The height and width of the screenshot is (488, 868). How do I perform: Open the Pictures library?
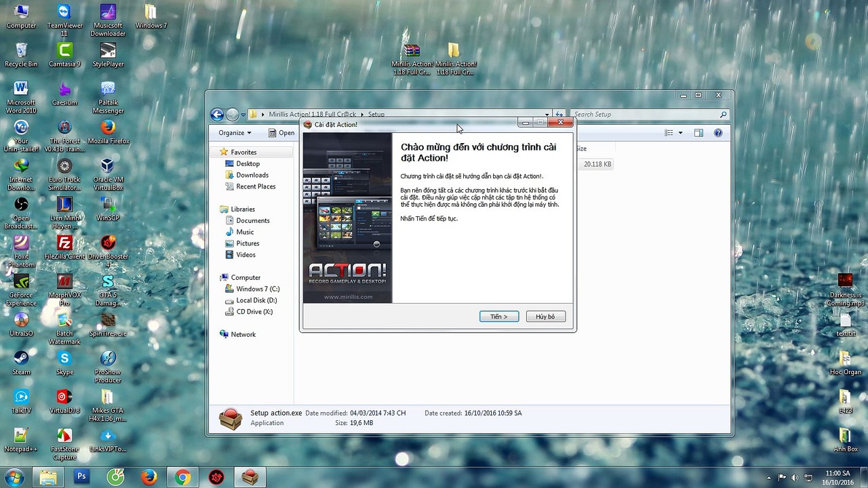tap(248, 243)
